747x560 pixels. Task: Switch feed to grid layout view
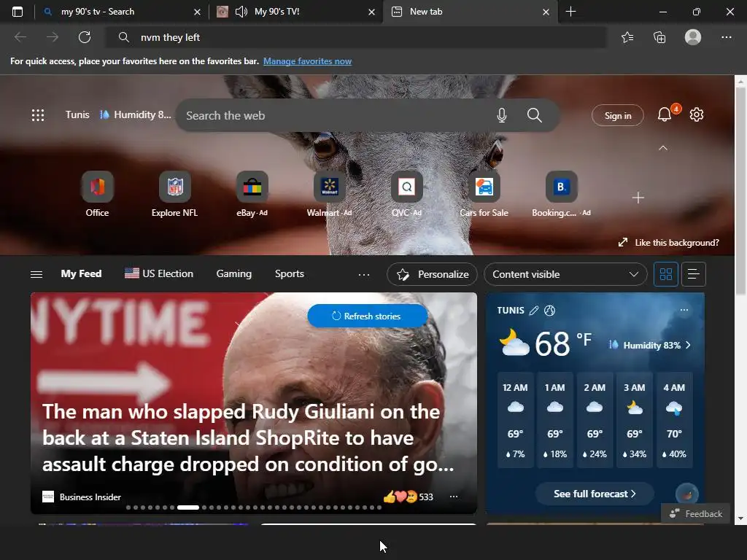pos(665,274)
